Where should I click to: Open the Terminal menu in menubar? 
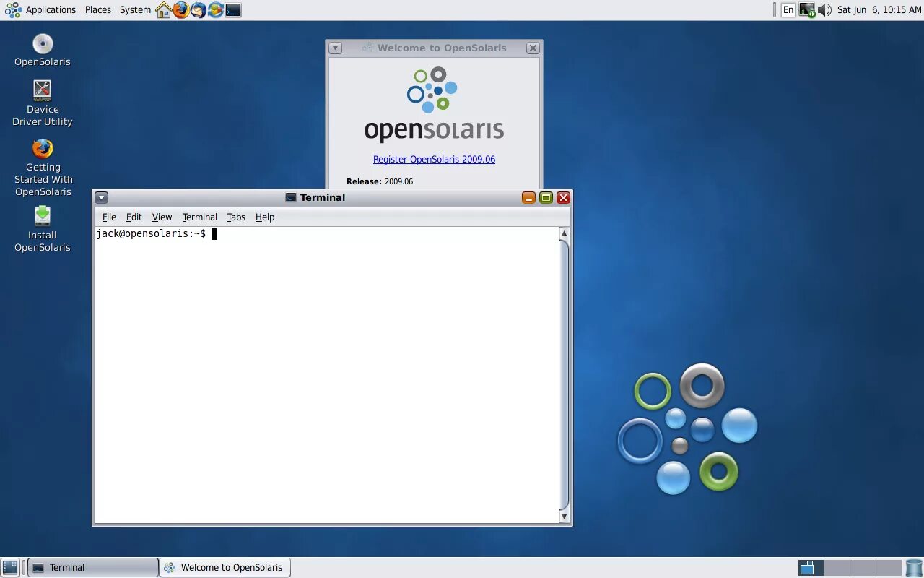[199, 217]
